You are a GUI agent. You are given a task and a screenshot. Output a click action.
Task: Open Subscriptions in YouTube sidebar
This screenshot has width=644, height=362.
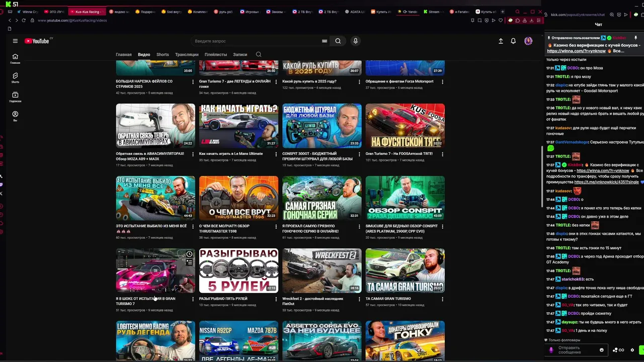(x=15, y=97)
